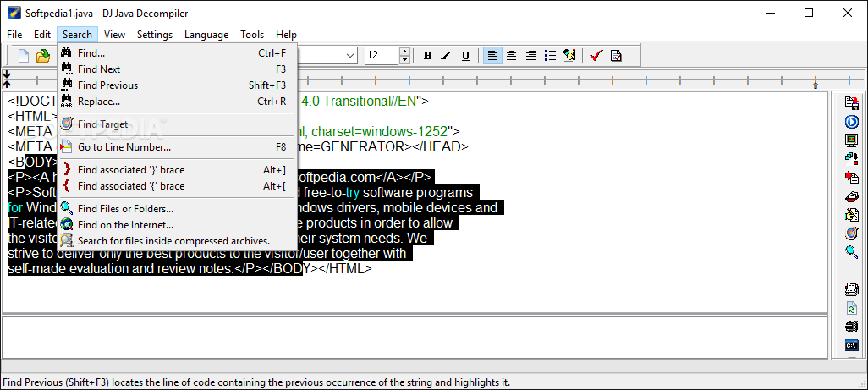
Task: Center-align the text
Action: click(x=512, y=55)
